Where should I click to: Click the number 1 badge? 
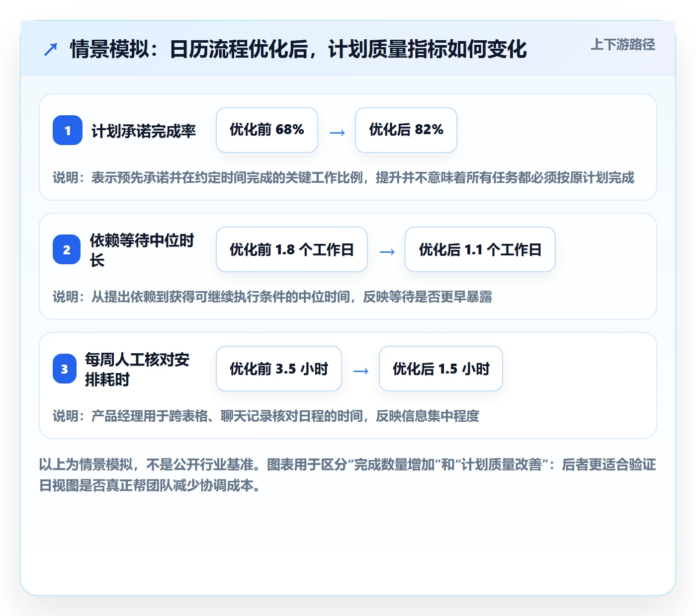click(x=68, y=130)
